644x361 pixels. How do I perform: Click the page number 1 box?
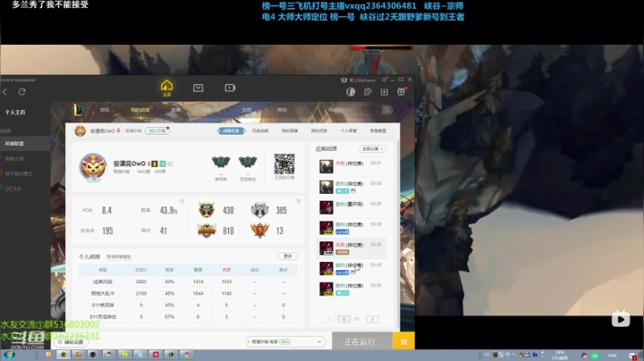click(343, 319)
